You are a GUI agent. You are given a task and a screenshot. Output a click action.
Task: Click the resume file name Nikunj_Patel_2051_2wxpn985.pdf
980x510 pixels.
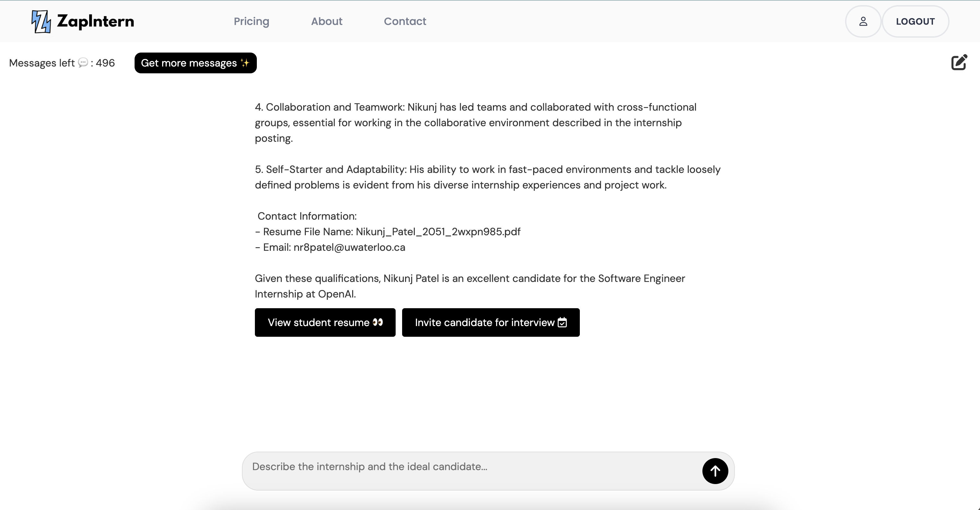[438, 232]
